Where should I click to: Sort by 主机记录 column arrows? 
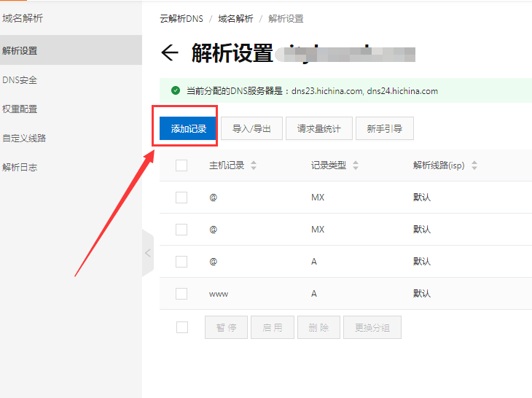point(254,165)
